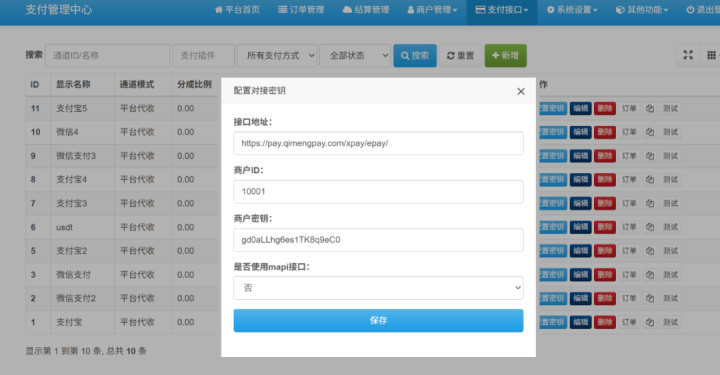
Task: Edit the 支付宝5 channel
Action: (x=580, y=108)
